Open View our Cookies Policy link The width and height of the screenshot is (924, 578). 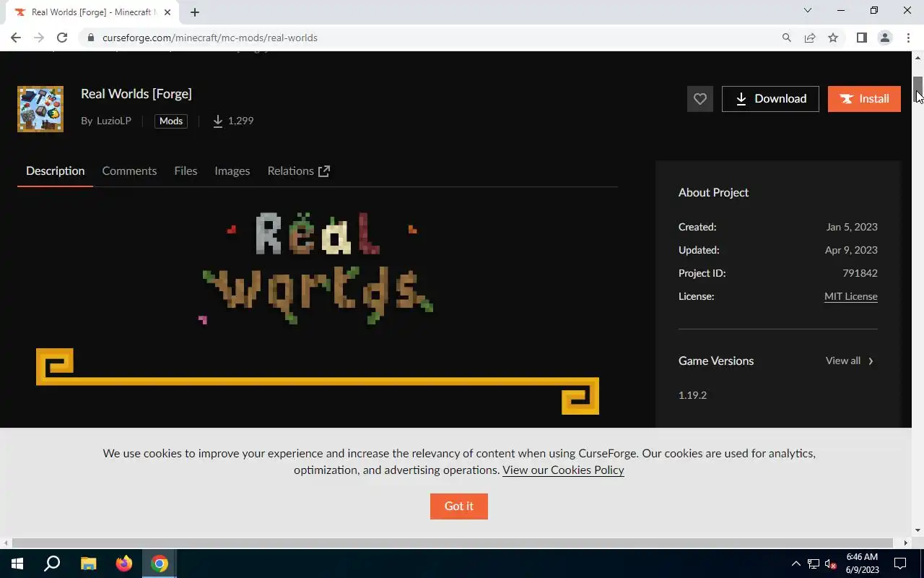click(563, 470)
